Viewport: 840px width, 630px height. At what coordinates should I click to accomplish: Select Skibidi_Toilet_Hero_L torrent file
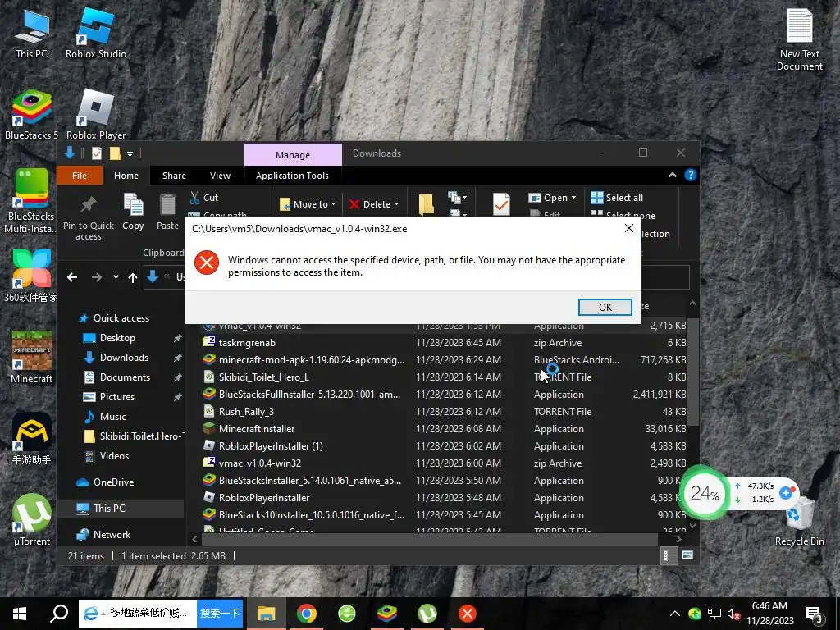pos(444,377)
